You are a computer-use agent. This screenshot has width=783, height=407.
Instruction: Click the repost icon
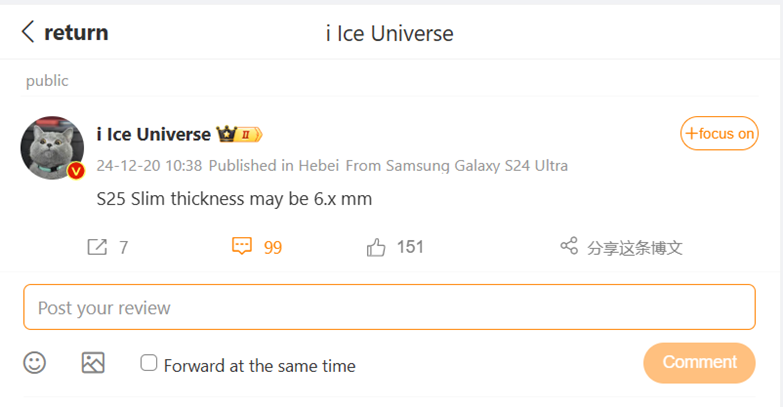(x=97, y=247)
